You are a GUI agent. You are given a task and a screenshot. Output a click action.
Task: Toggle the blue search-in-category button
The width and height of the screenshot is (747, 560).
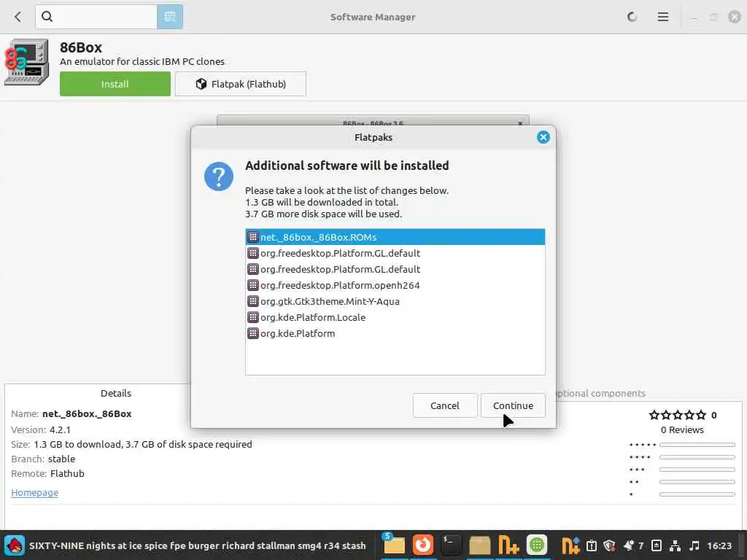pos(169,17)
